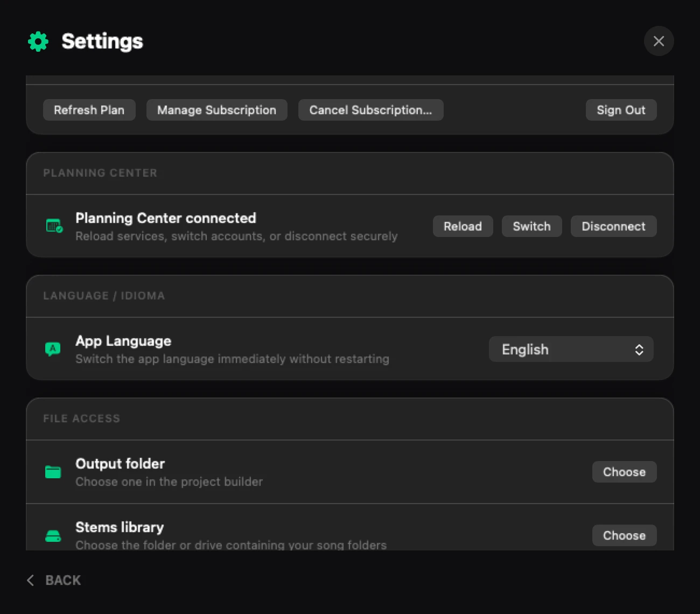The width and height of the screenshot is (700, 614).
Task: Click the Stems library drive icon
Action: coord(53,536)
